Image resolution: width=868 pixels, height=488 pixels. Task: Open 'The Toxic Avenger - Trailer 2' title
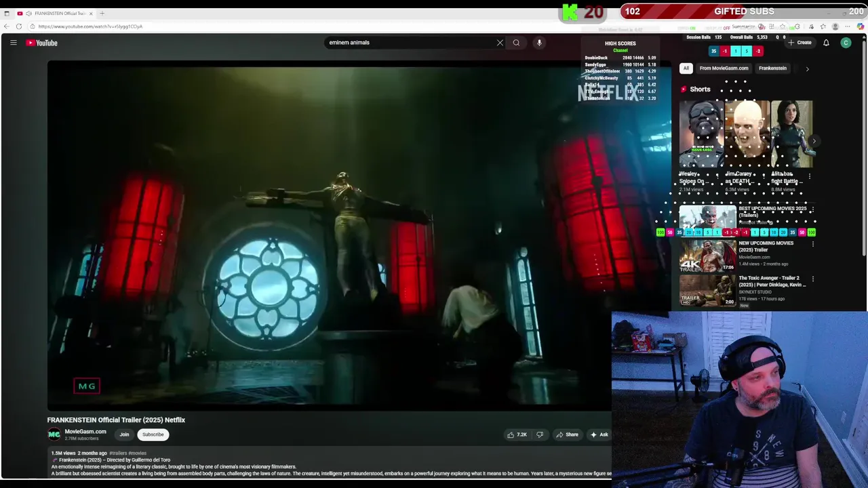point(772,281)
